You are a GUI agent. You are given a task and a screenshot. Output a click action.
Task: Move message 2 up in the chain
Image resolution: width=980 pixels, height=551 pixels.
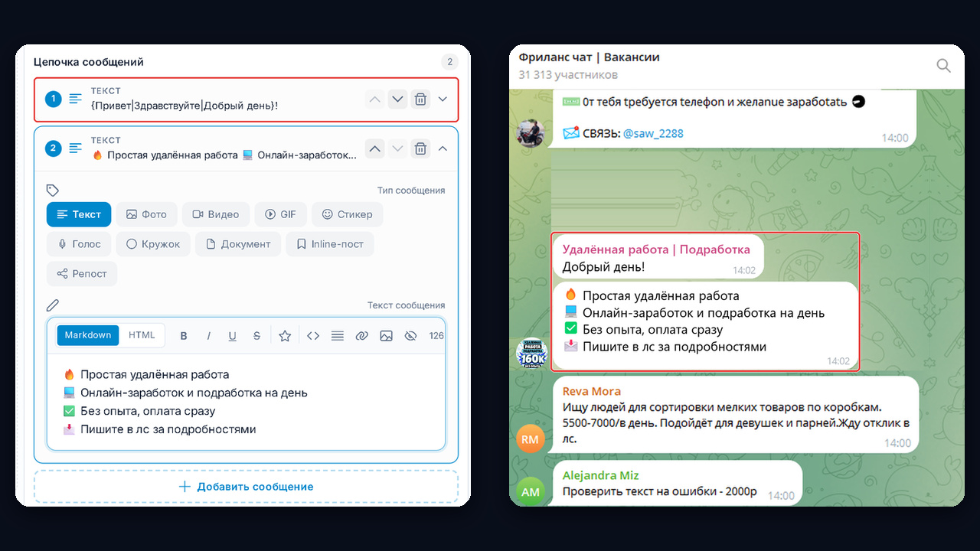374,148
